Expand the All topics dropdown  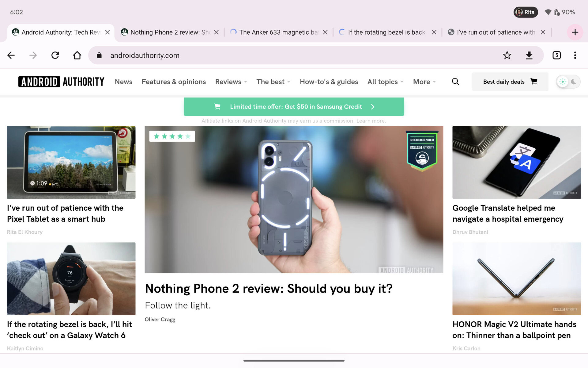click(385, 82)
